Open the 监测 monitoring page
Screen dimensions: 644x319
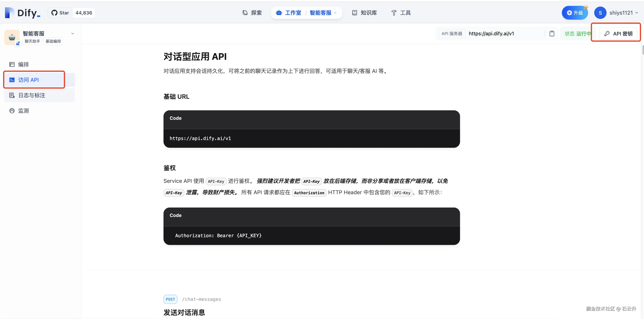[24, 111]
